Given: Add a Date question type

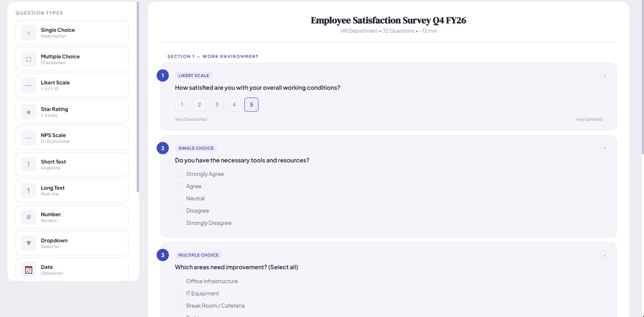Looking at the screenshot, I should 72,269.
